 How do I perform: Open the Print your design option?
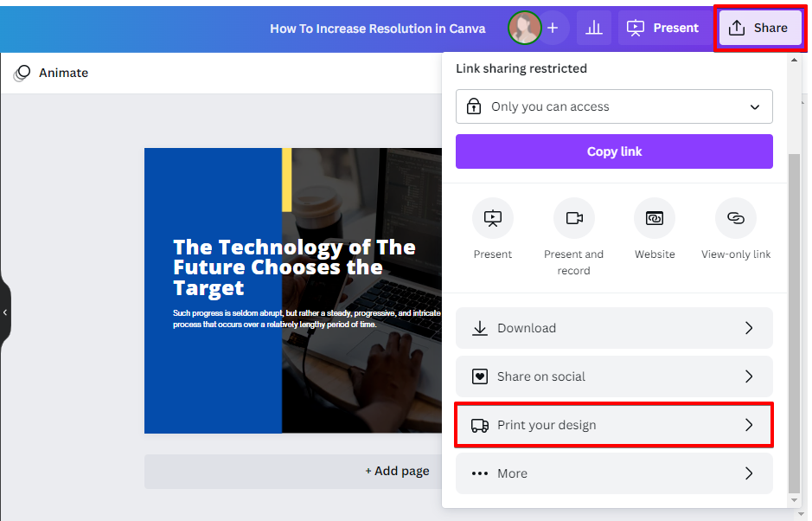pos(614,425)
